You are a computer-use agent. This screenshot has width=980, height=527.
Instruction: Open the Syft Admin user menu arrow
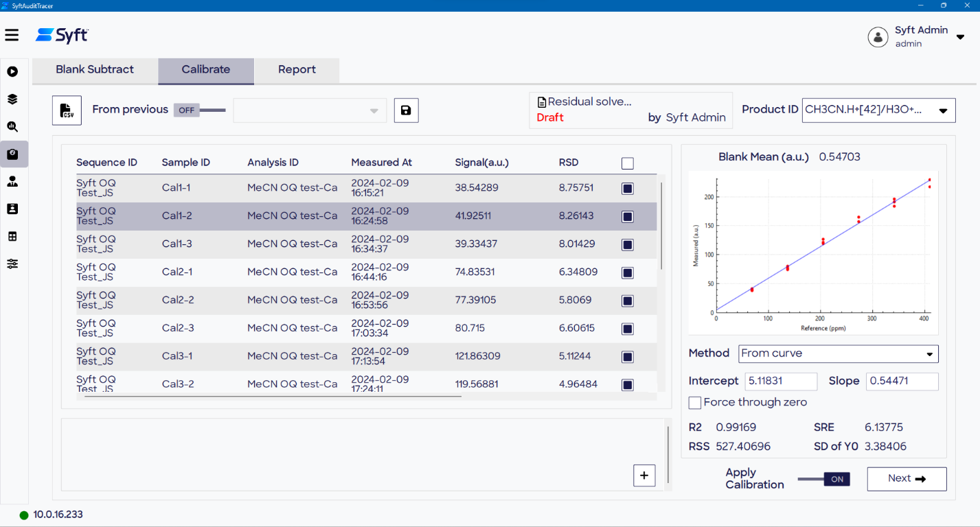point(960,38)
